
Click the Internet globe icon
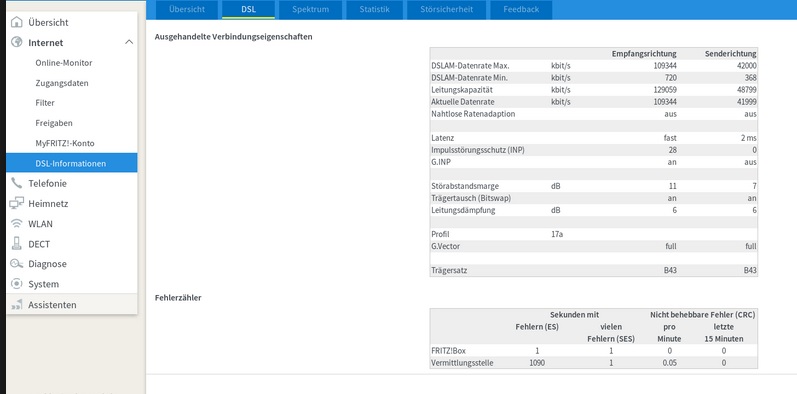click(x=17, y=42)
